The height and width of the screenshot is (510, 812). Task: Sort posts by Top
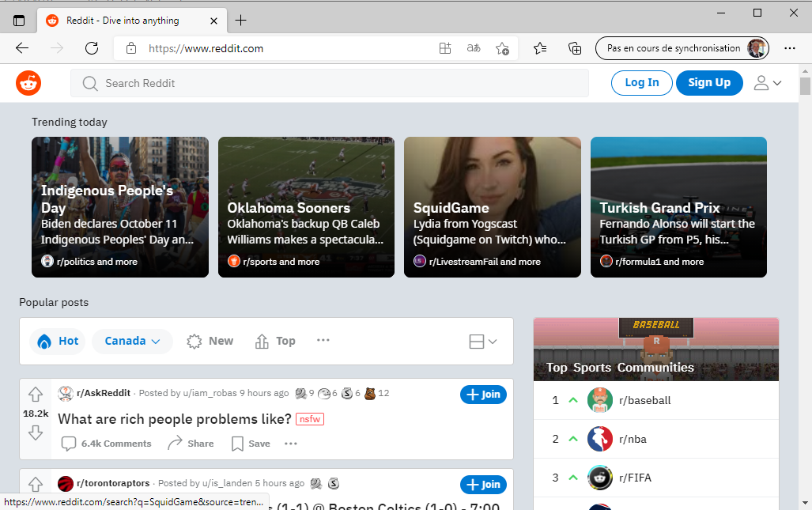[275, 341]
